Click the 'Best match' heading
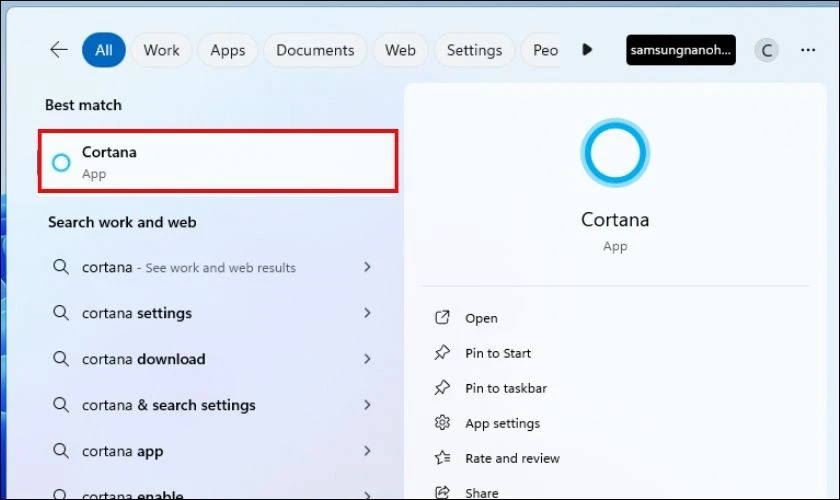 83,105
